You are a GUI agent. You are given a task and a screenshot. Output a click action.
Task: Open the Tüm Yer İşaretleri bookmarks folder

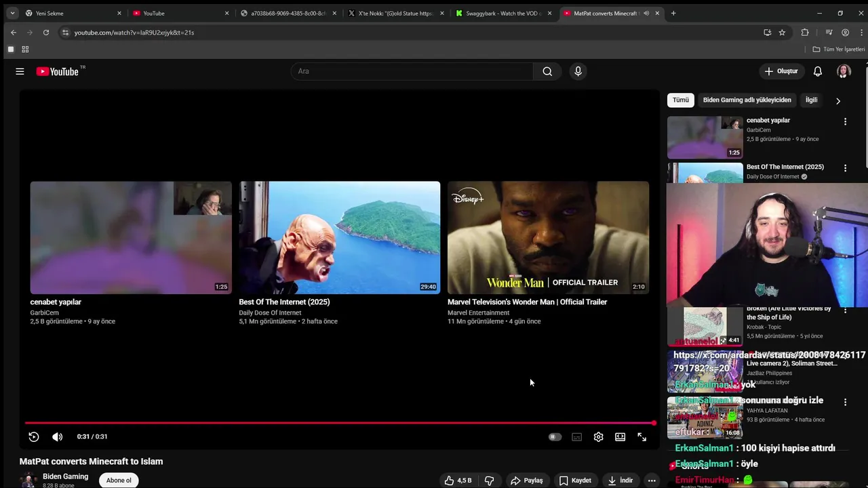839,49
